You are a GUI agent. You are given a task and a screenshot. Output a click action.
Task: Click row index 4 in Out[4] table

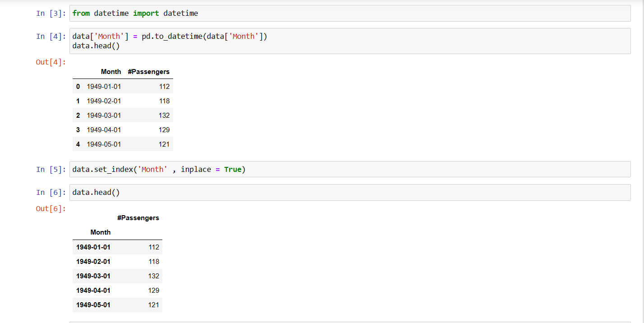[78, 144]
